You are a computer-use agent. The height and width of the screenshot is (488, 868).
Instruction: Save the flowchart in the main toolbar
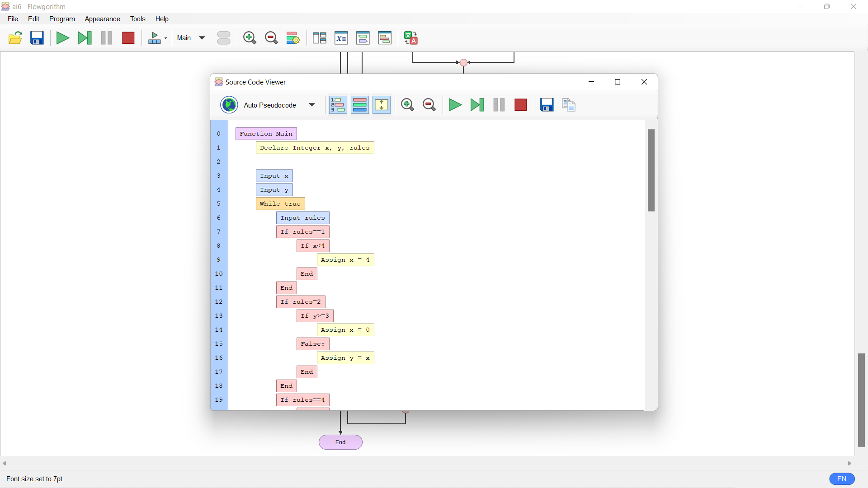click(37, 38)
